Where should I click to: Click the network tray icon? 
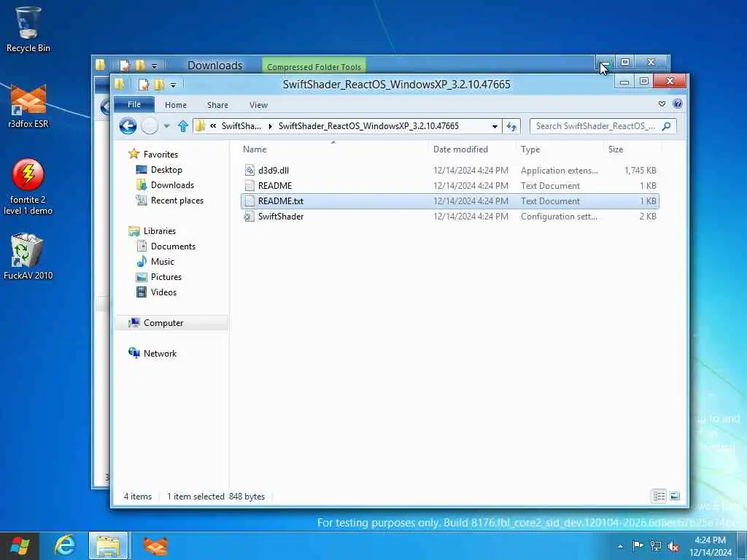click(656, 545)
